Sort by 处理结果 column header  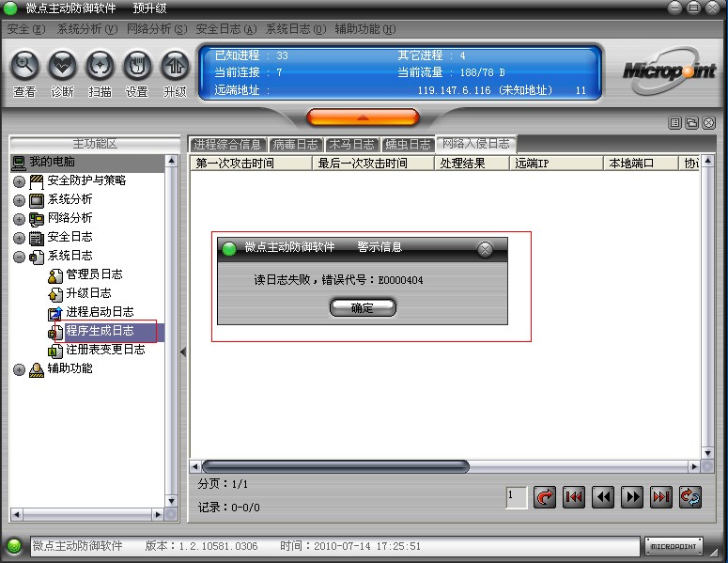(472, 164)
